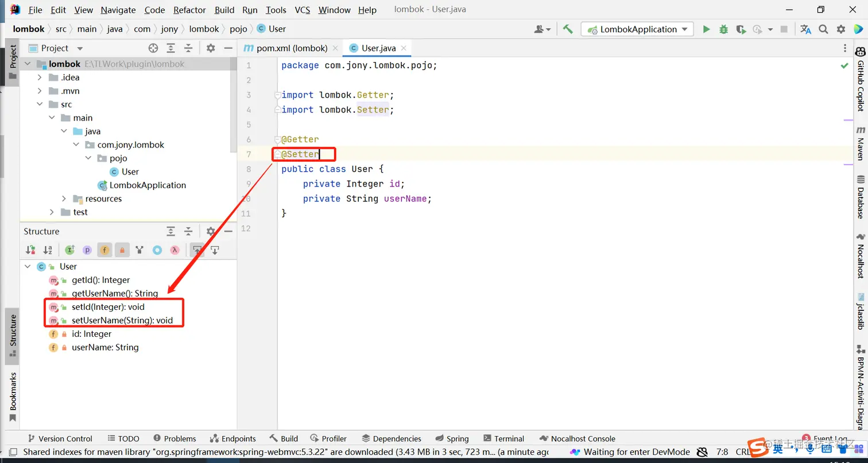Toggle Show Anonymous Classes in Structure
The width and height of the screenshot is (868, 463).
point(157,250)
